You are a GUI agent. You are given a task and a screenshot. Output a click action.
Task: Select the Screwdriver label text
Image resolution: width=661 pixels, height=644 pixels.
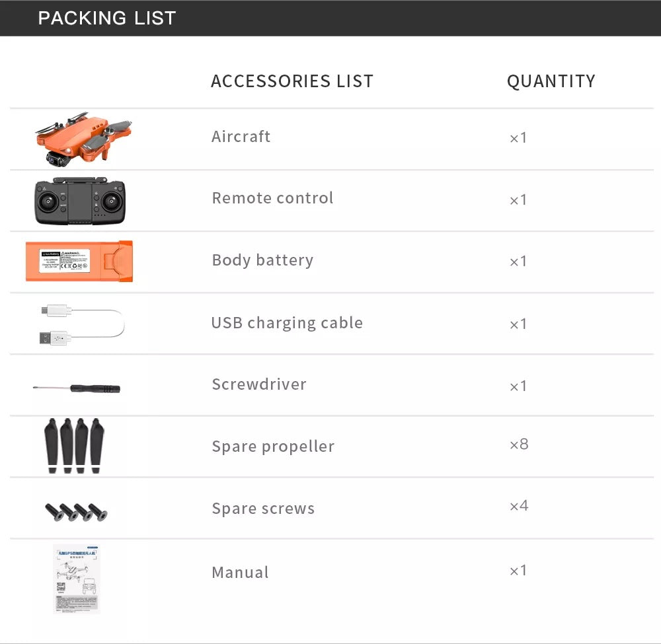pyautogui.click(x=259, y=384)
